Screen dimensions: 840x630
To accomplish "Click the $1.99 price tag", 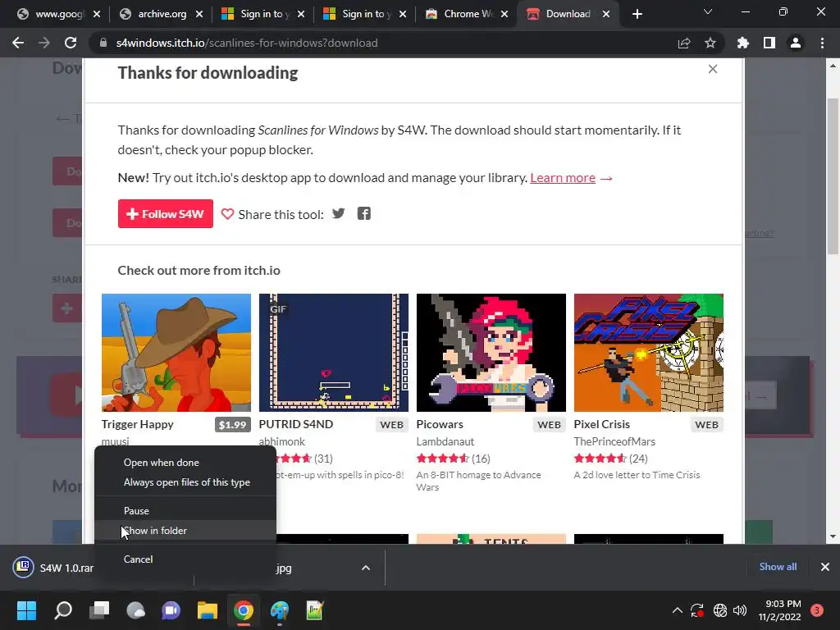I will [232, 425].
